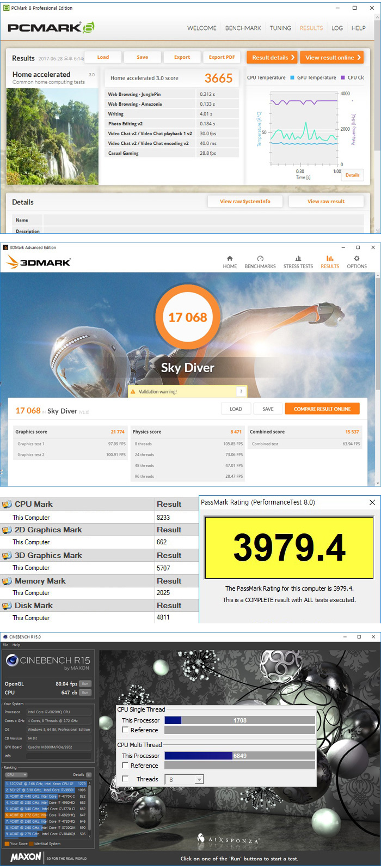Click View raw SystemInfo button
The width and height of the screenshot is (381, 868).
[x=245, y=202]
